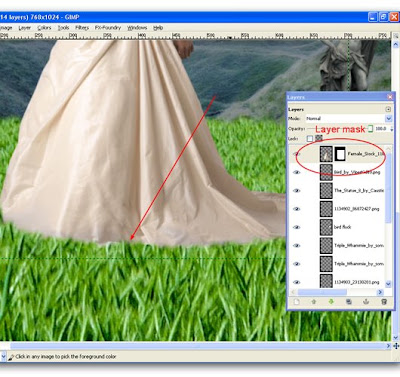
Task: Toggle visibility of The_Statue_II layer
Action: 296,190
